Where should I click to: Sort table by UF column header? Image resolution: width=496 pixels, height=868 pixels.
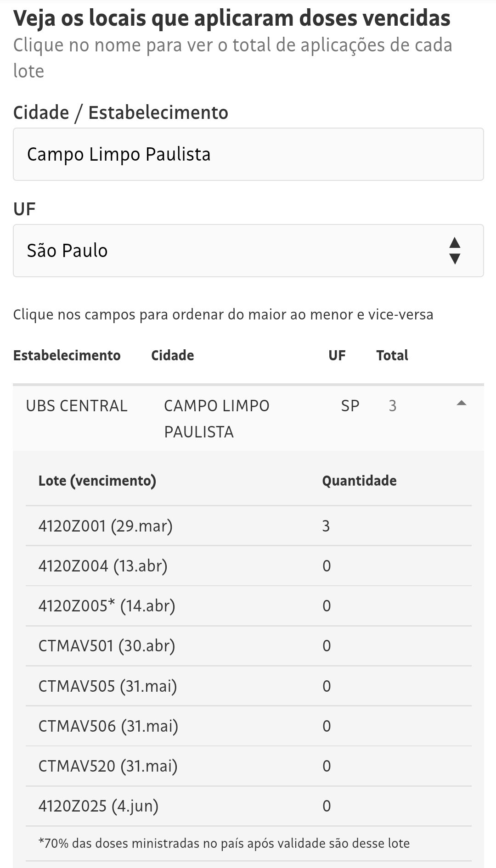pos(337,355)
